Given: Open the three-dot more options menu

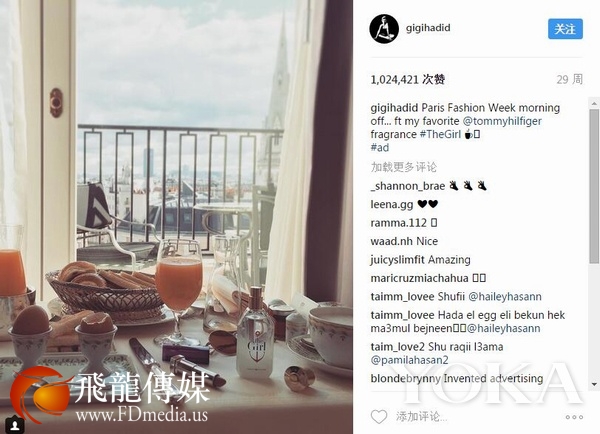Looking at the screenshot, I should pos(574,417).
